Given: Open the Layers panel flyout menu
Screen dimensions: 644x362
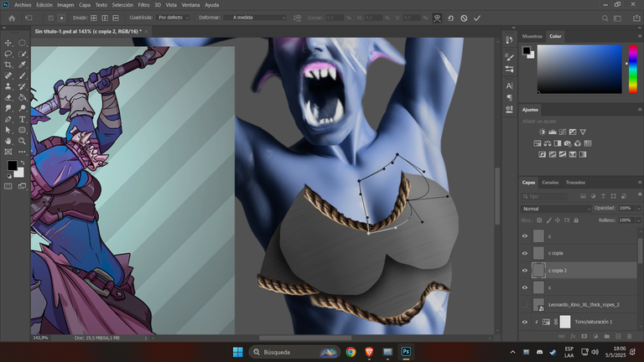Looking at the screenshot, I should [x=640, y=182].
